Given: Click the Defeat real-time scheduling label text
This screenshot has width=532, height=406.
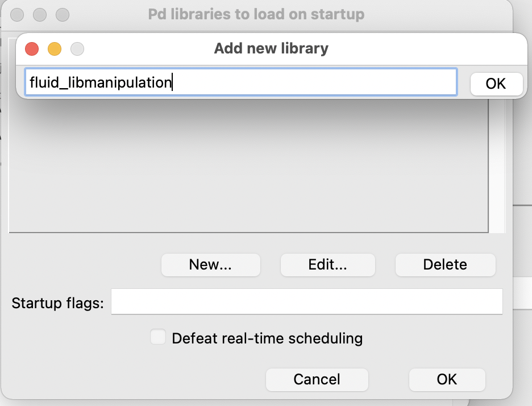Looking at the screenshot, I should click(x=267, y=338).
